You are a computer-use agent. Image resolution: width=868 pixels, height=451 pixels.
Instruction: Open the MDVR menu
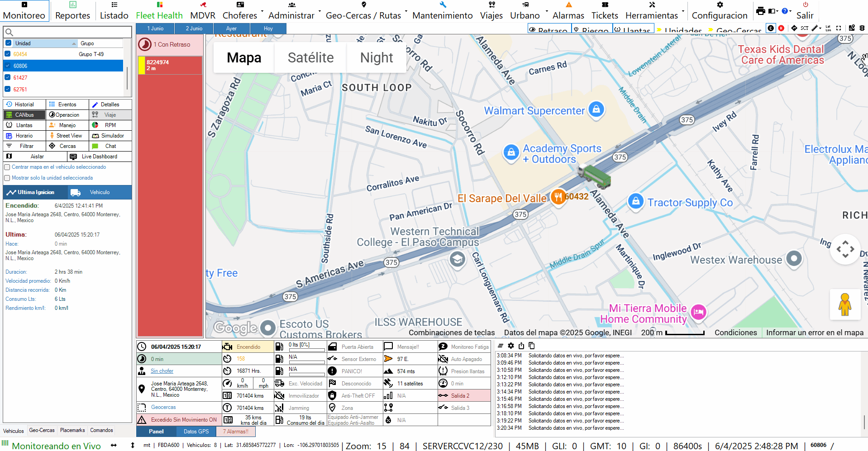pos(203,11)
